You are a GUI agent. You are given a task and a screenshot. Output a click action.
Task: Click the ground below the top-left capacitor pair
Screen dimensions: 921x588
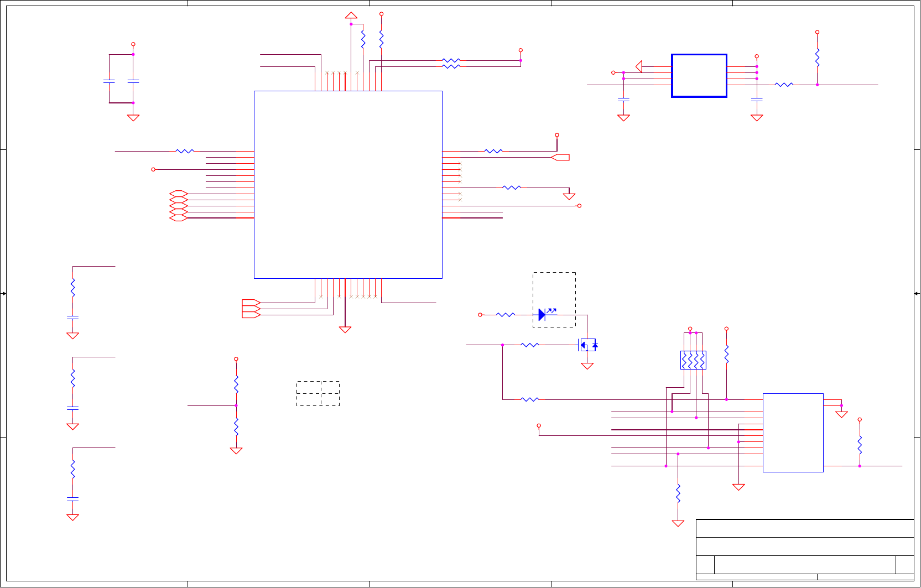click(133, 118)
